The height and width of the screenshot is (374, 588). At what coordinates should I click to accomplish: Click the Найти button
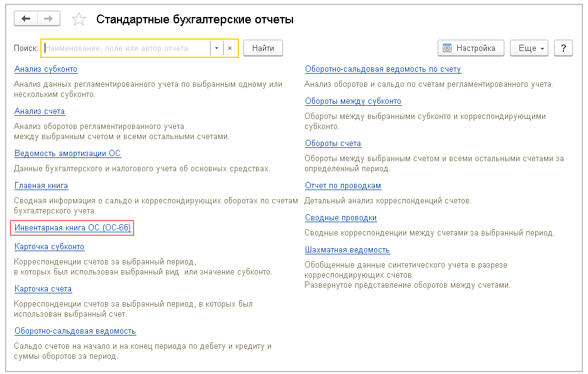click(x=263, y=48)
